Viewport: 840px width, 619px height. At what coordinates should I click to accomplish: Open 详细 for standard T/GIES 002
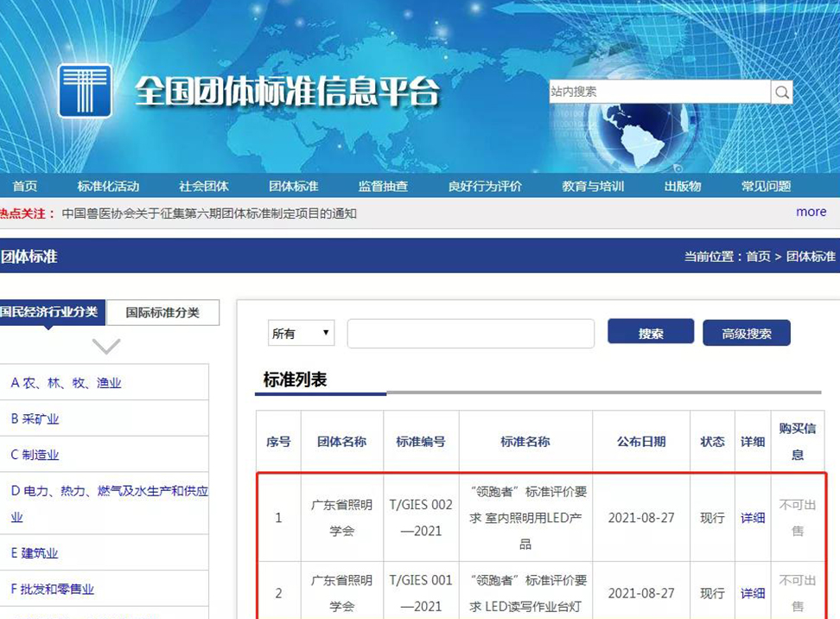click(x=752, y=518)
